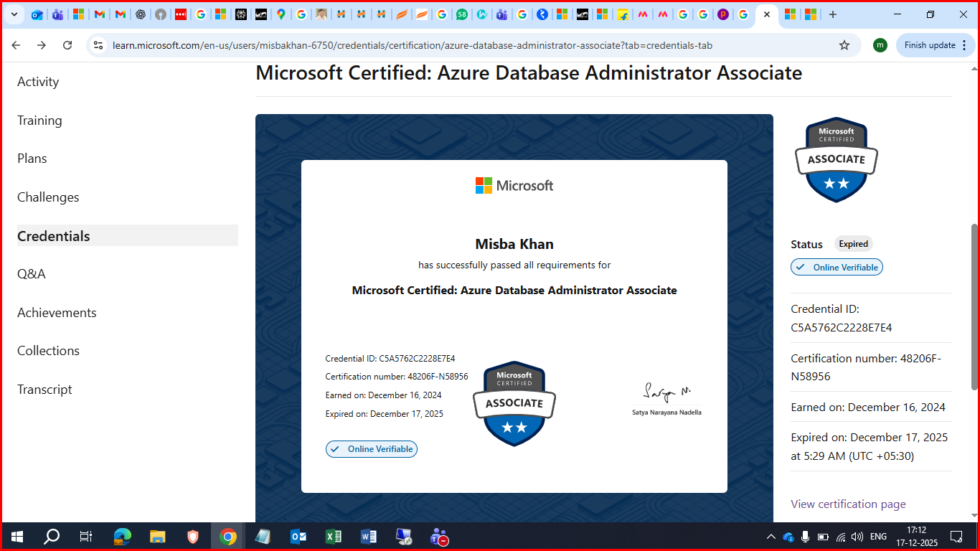This screenshot has width=980, height=551.
Task: Select Challenges in the sidebar
Action: (48, 197)
